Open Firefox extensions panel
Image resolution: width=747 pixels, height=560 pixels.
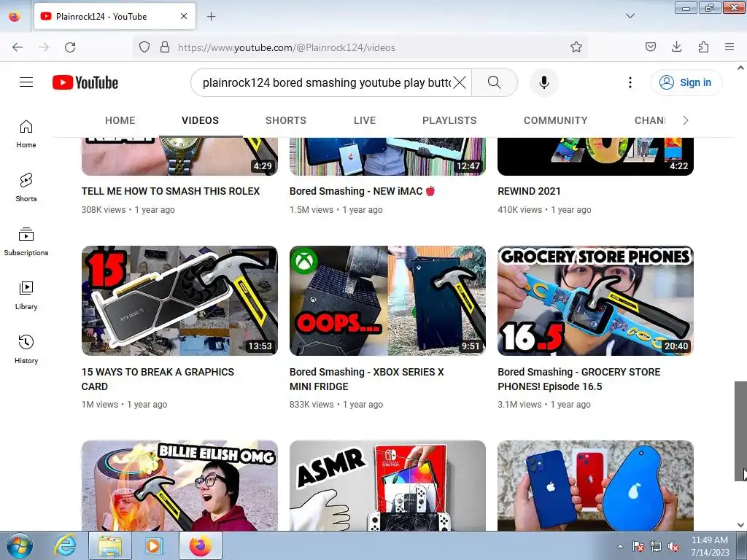[703, 47]
